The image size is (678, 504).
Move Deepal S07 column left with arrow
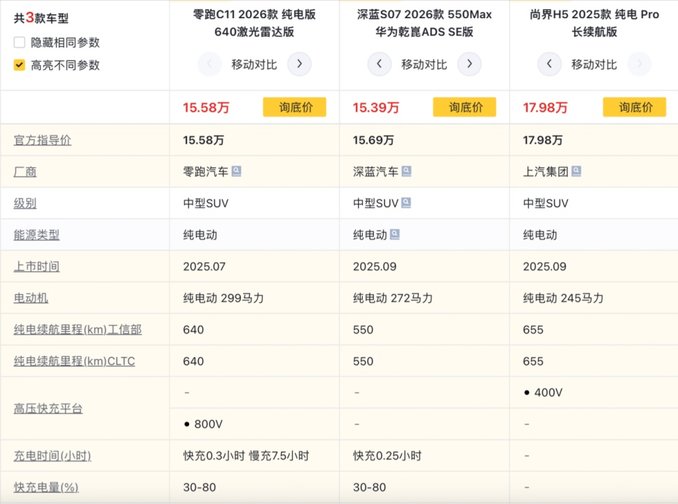[379, 64]
